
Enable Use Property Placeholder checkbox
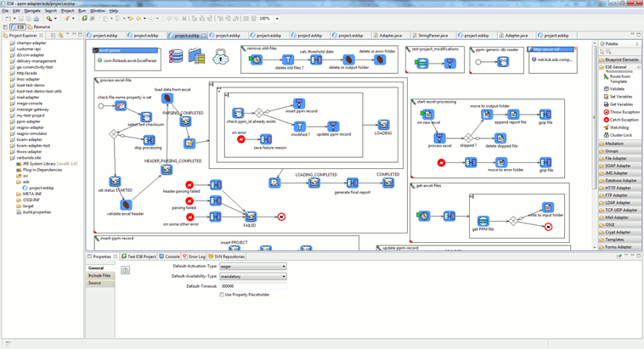click(223, 295)
